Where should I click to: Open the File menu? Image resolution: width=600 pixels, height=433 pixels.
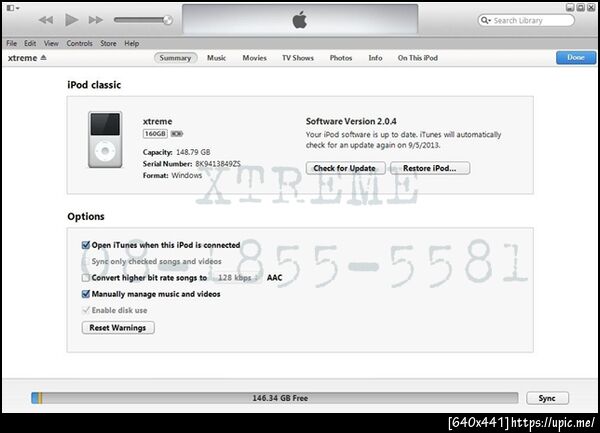coord(11,43)
